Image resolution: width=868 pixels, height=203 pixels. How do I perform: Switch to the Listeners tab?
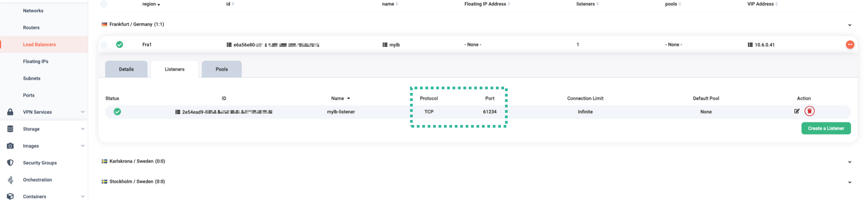pyautogui.click(x=175, y=69)
